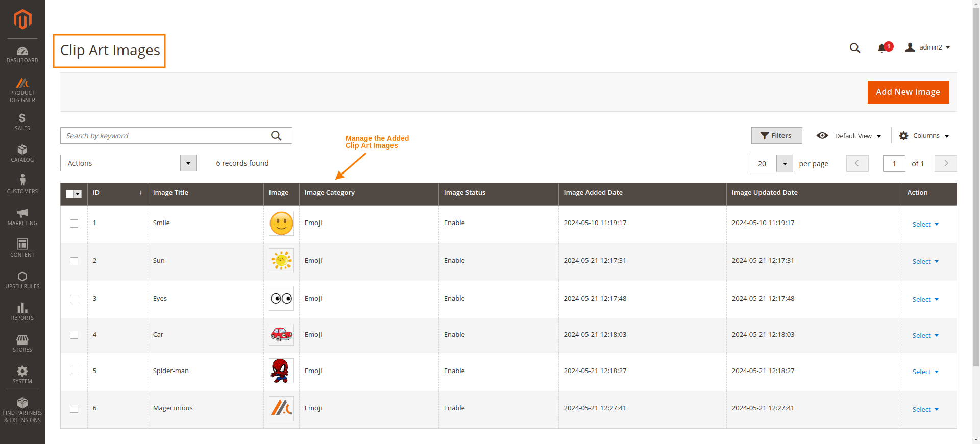
Task: Go to the next page arrow
Action: [946, 163]
